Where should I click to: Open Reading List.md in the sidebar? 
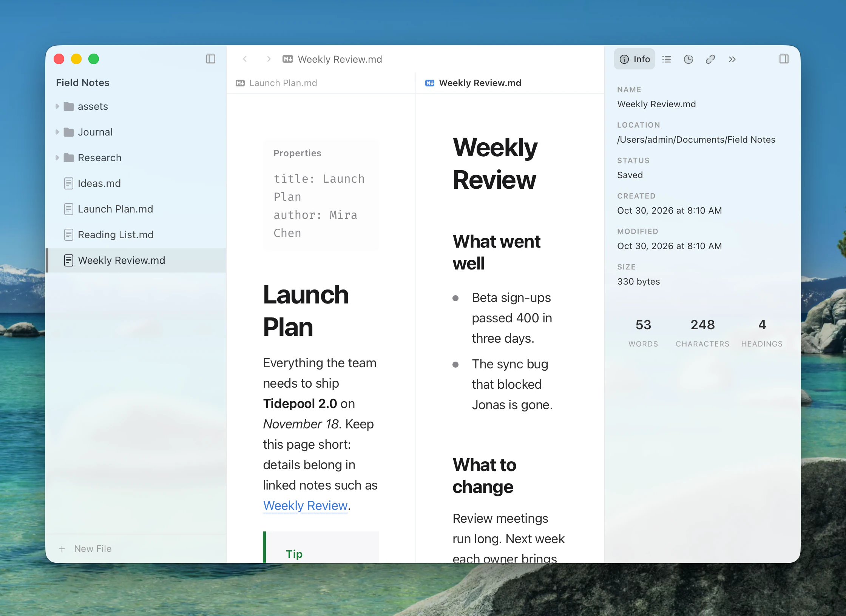(136, 235)
